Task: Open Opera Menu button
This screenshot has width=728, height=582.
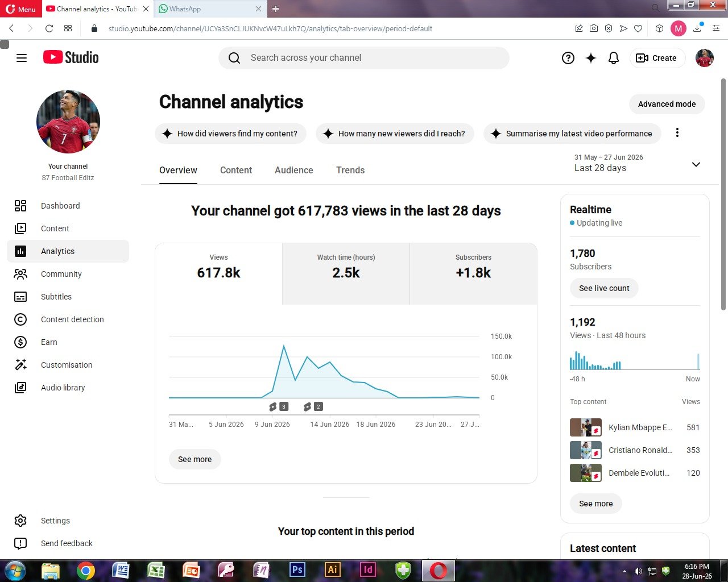Action: click(x=21, y=9)
